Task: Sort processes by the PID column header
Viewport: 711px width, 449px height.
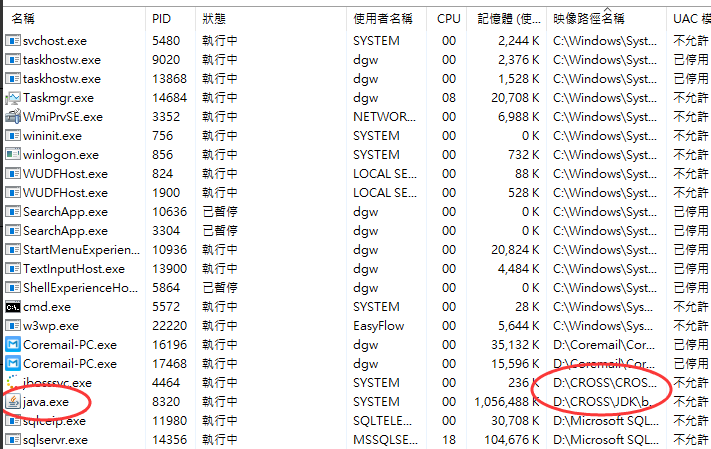Action: [161, 18]
